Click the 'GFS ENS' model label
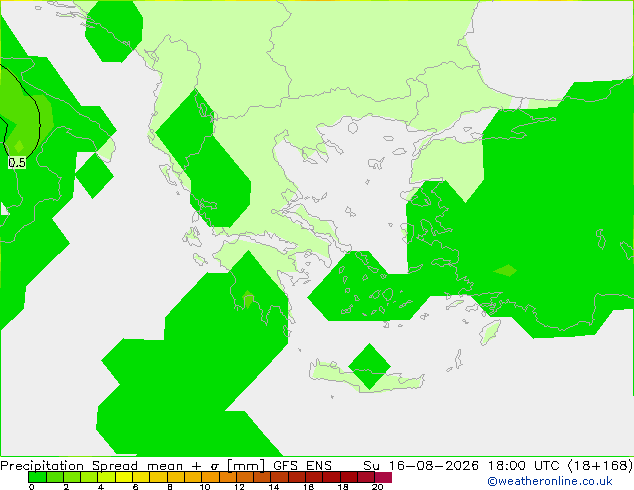This screenshot has width=634, height=490. (302, 465)
